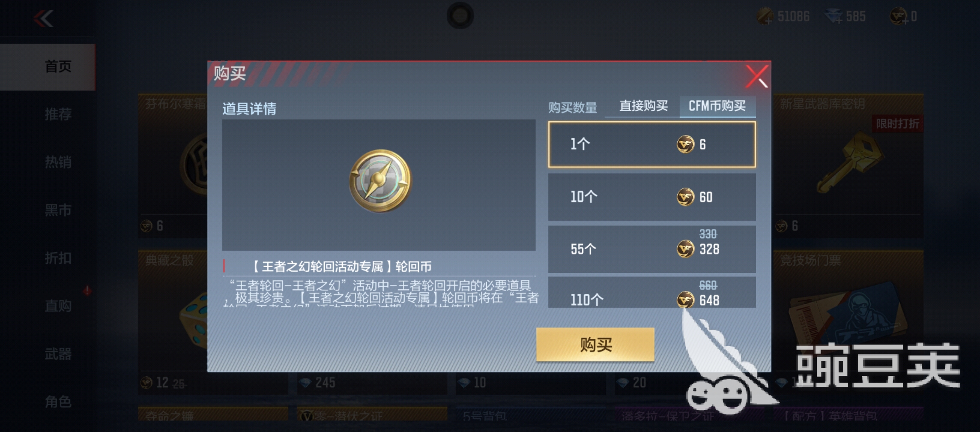
Task: Open the 武器 sidebar category
Action: (x=58, y=354)
